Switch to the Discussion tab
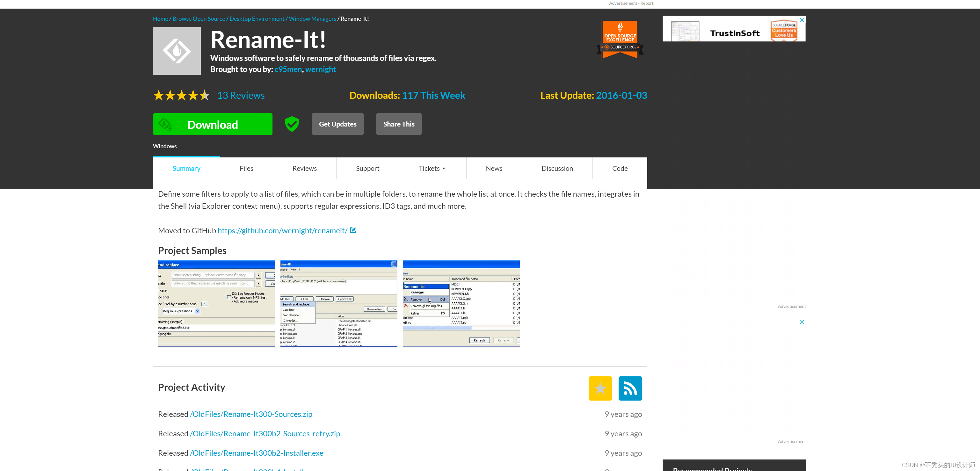The image size is (980, 471). tap(557, 168)
